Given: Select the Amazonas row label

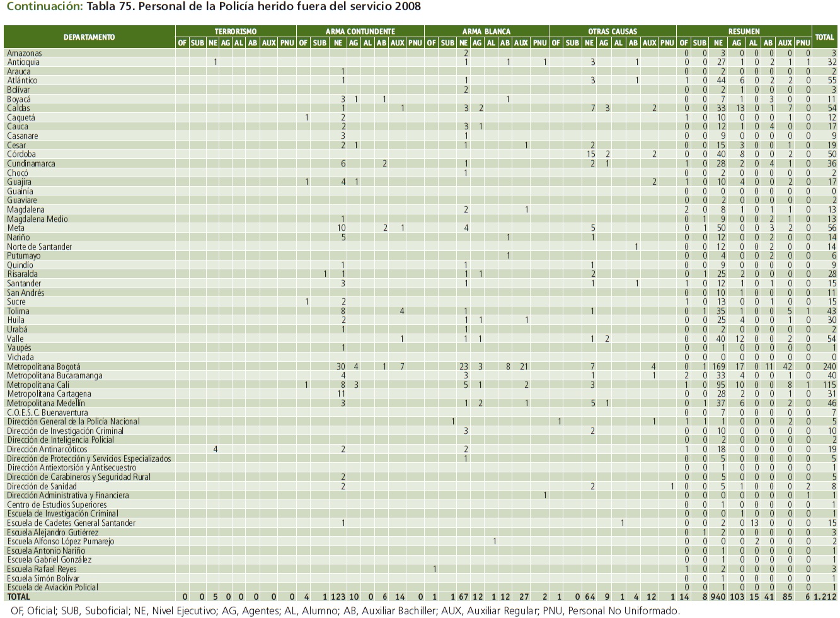Looking at the screenshot, I should (x=24, y=54).
